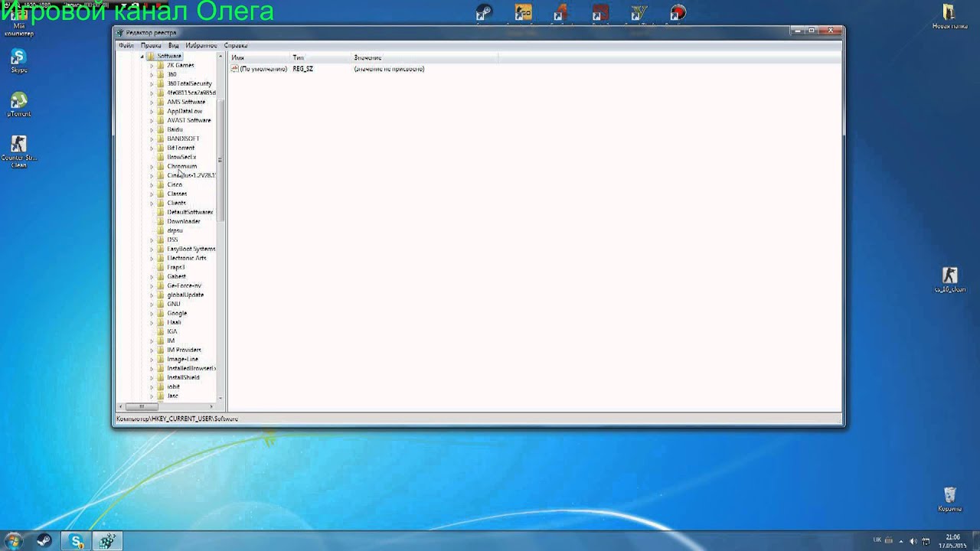Switch to Skype in the taskbar
Screen dimensions: 980x551
click(77, 541)
